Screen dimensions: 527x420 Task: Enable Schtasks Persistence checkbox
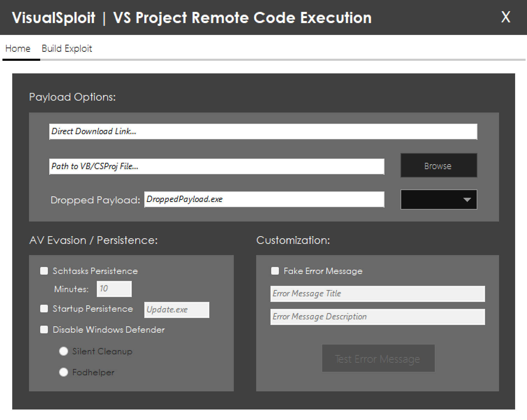point(44,271)
